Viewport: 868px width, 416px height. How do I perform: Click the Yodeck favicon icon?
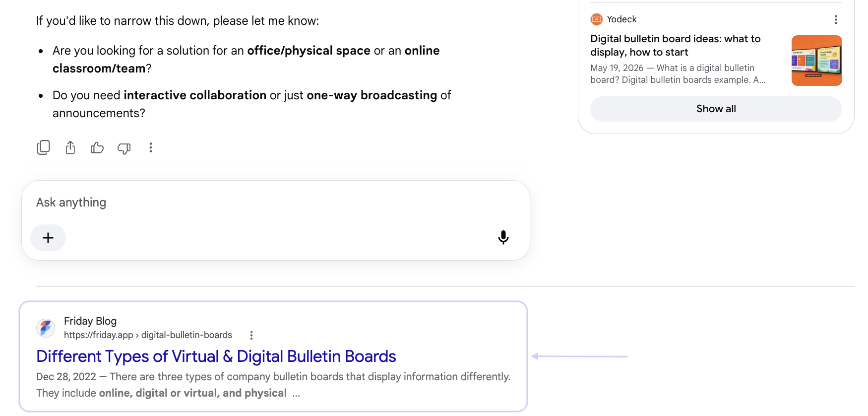[x=597, y=19]
